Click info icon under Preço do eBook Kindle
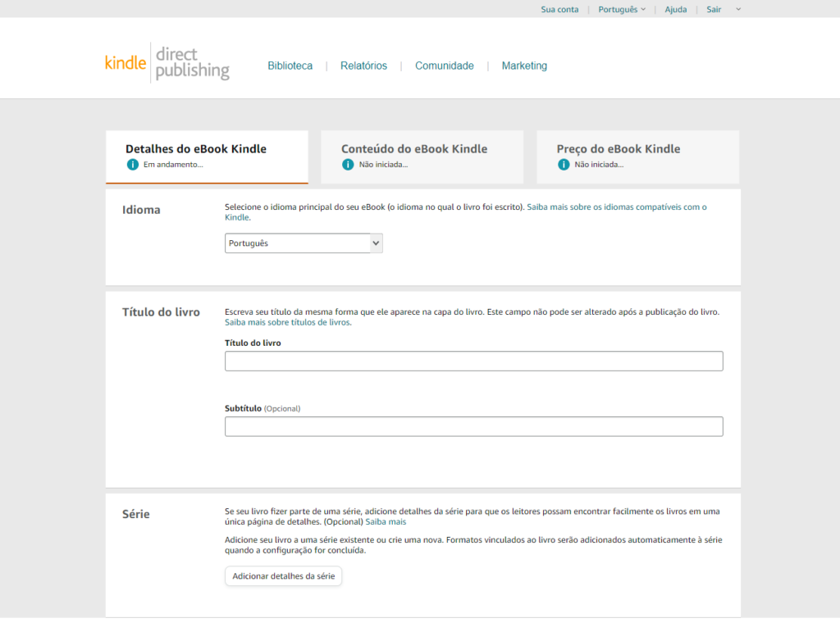 point(564,165)
